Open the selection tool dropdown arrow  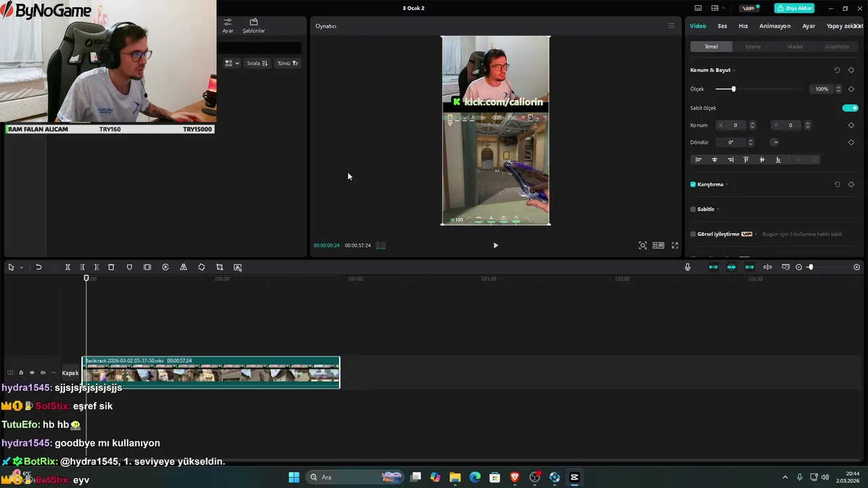click(x=21, y=267)
